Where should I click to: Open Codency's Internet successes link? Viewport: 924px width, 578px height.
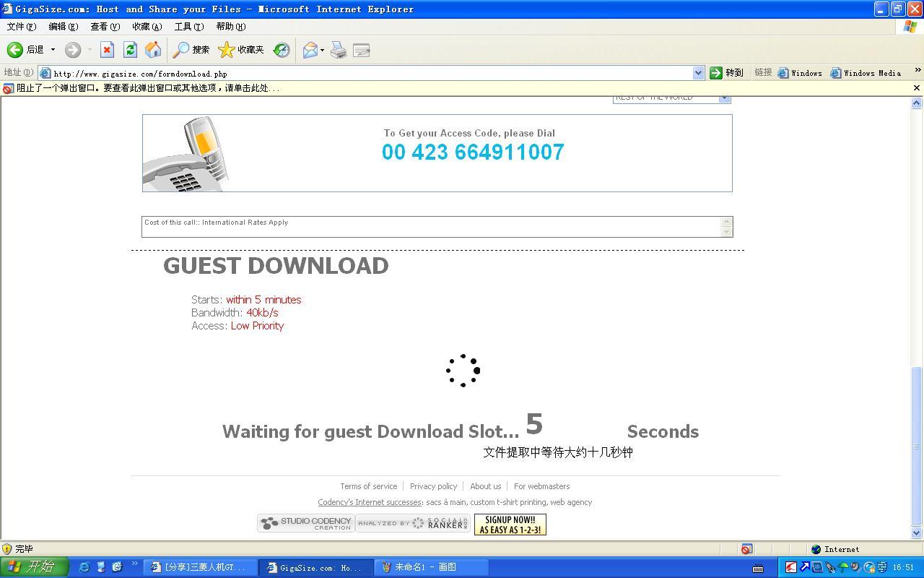370,502
